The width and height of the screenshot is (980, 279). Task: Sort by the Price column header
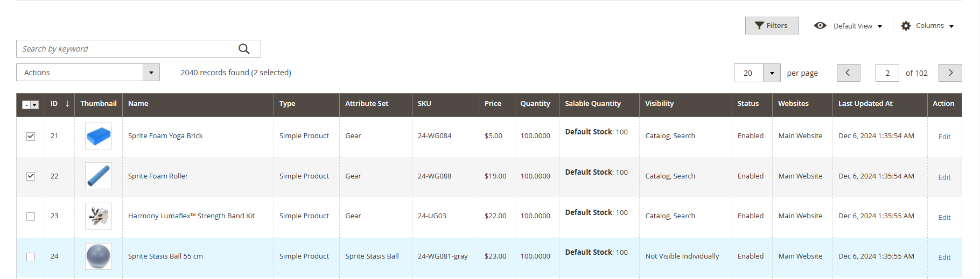pyautogui.click(x=493, y=104)
